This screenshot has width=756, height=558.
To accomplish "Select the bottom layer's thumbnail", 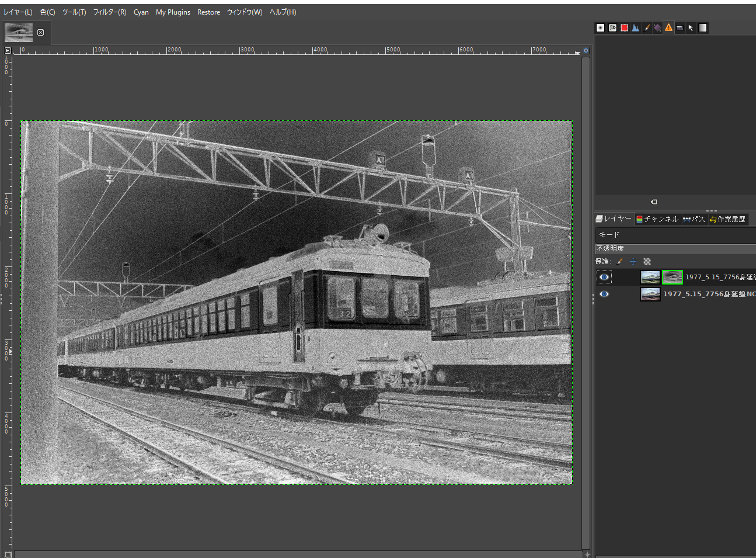I will click(x=650, y=294).
